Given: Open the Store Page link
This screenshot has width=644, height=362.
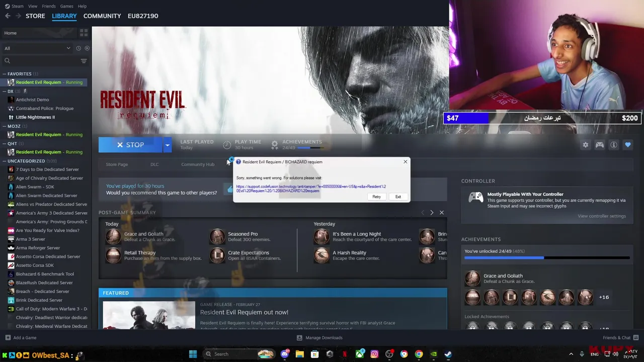Looking at the screenshot, I should pos(117,164).
